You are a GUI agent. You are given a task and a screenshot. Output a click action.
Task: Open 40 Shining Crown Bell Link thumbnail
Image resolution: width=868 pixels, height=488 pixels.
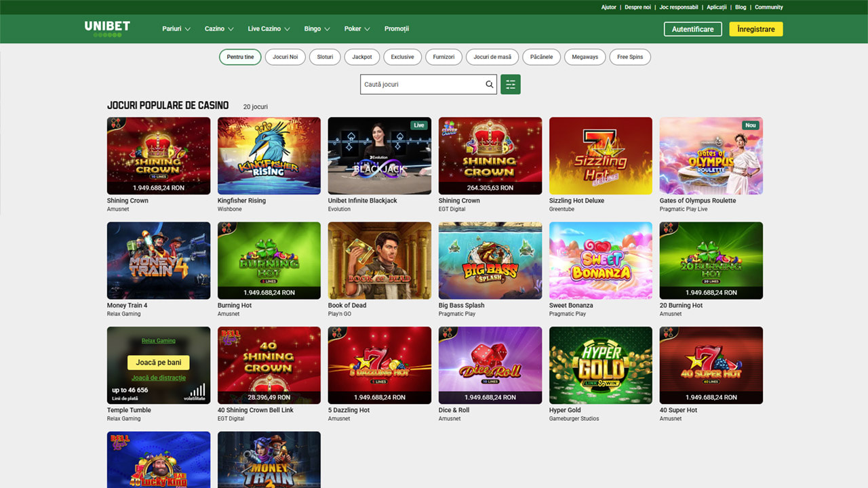(269, 365)
